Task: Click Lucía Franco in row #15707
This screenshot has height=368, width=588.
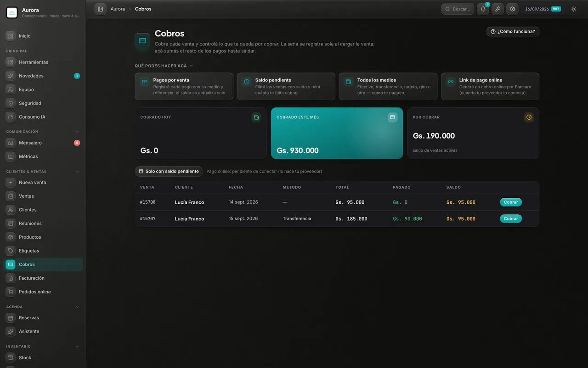Action: click(189, 219)
